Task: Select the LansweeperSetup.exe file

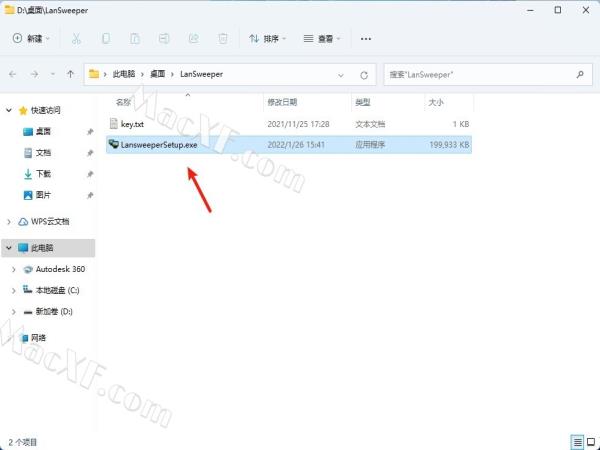Action: 289,145
